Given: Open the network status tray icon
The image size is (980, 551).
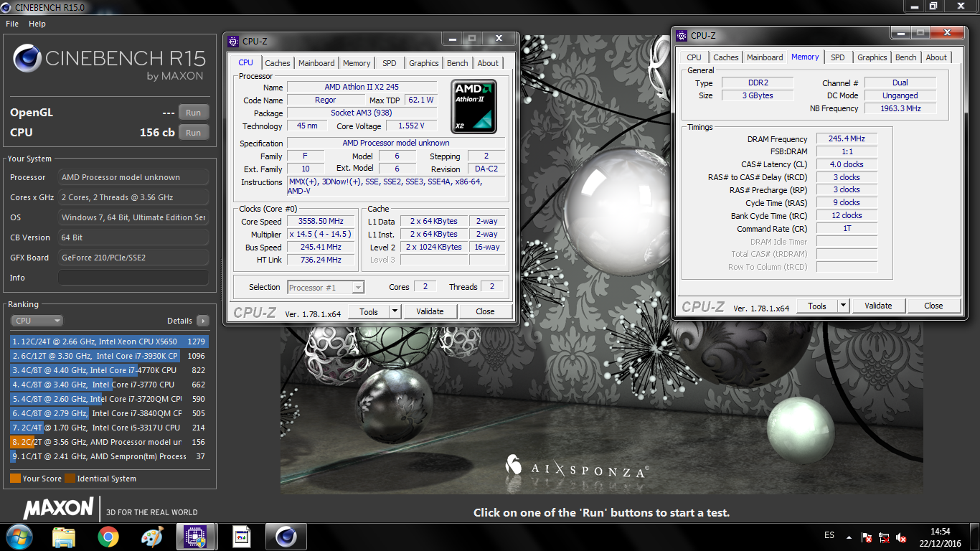Looking at the screenshot, I should tap(885, 537).
